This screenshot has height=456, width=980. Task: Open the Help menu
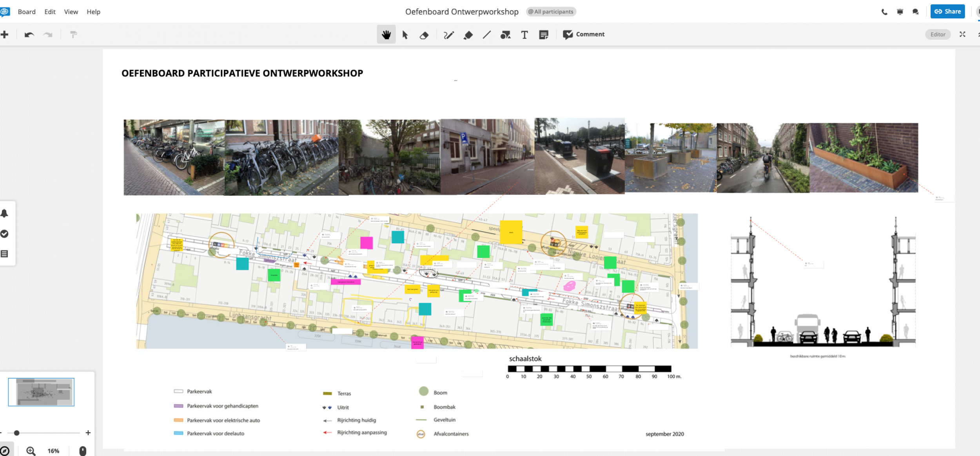(x=93, y=12)
